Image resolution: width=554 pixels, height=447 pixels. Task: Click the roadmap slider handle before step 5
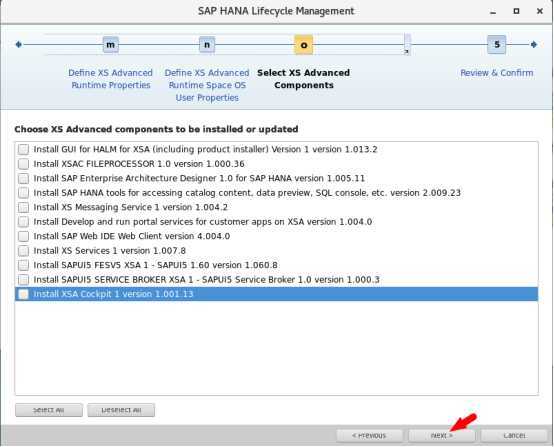pos(407,44)
